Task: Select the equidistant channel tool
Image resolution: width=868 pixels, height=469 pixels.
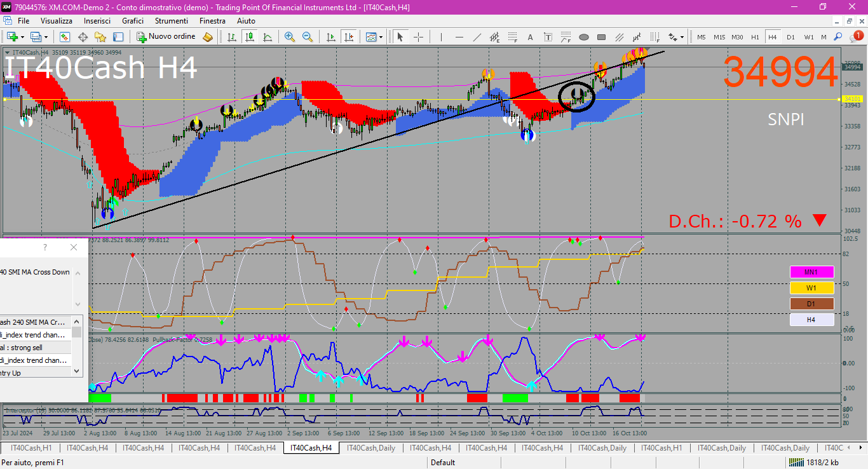Action: 494,37
